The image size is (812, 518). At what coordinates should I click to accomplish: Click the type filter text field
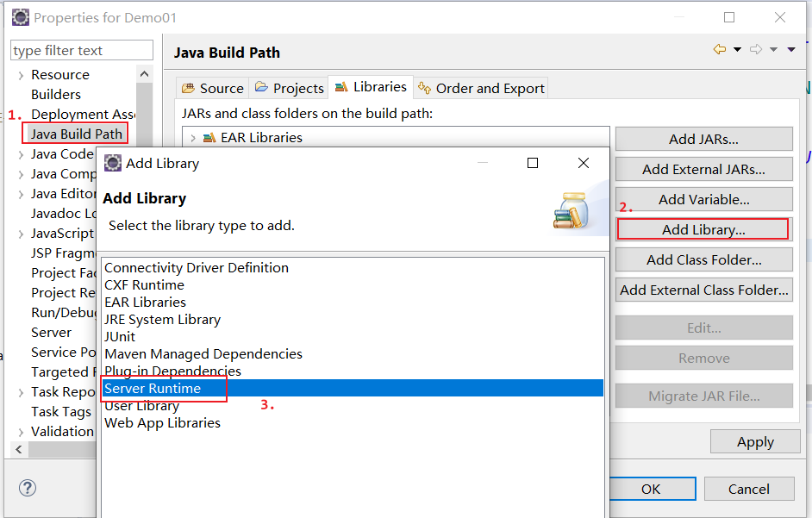pos(81,50)
